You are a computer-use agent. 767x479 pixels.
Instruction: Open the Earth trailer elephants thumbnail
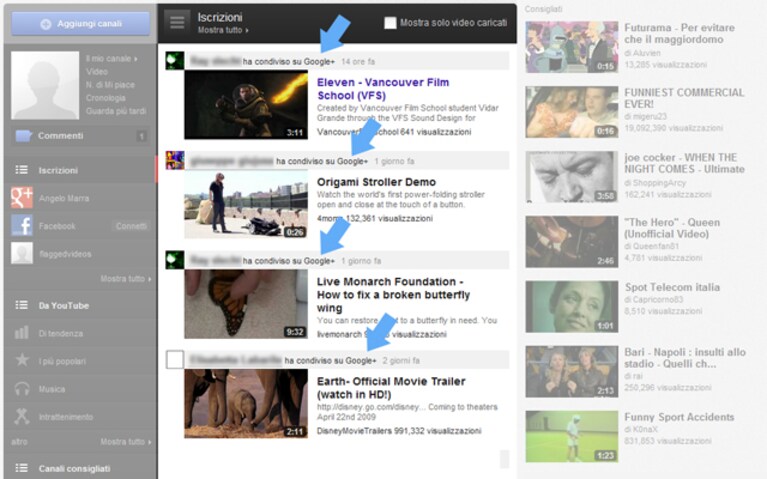tap(246, 404)
